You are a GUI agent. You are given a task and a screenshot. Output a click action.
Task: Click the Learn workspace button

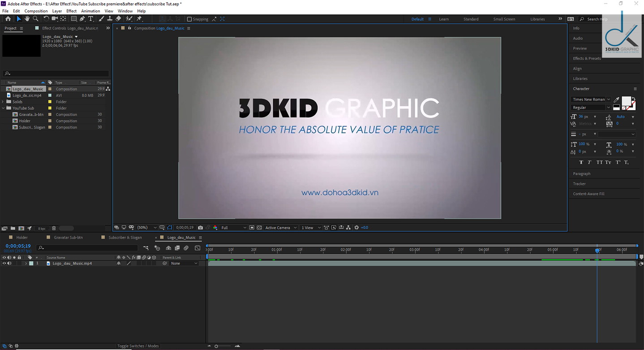tap(444, 19)
